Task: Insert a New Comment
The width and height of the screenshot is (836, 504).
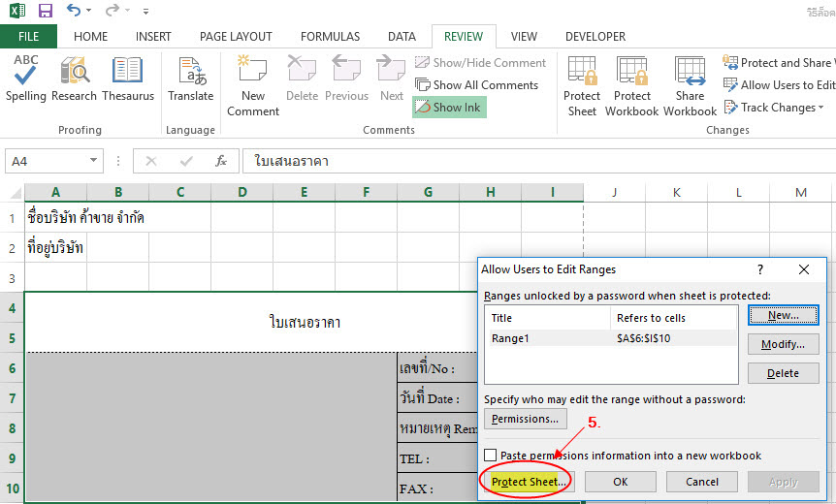Action: (x=253, y=85)
